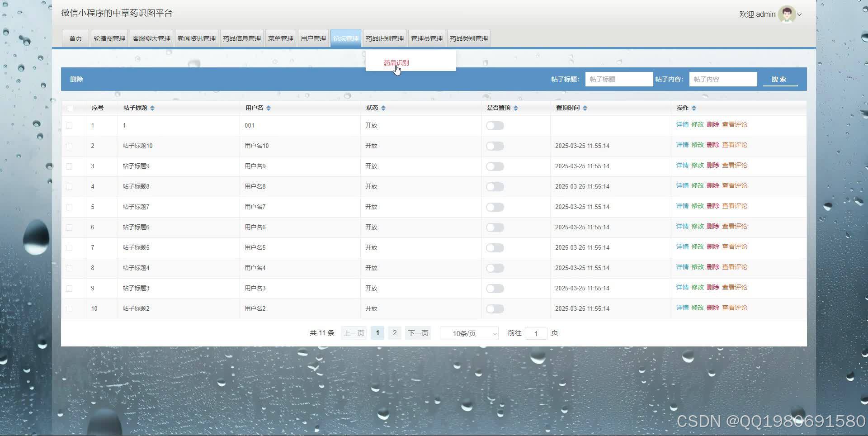
Task: Sort table by 用户名 column
Action: [x=269, y=108]
